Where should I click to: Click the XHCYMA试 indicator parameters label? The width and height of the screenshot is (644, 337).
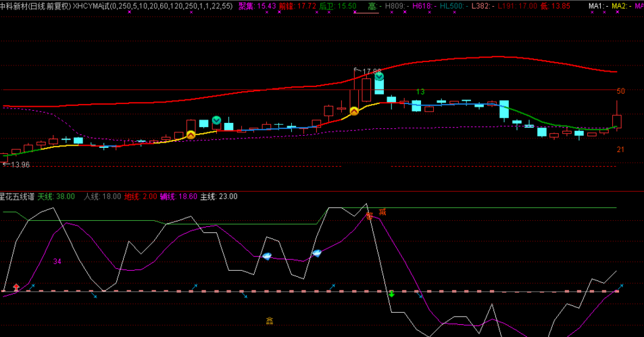click(152, 6)
